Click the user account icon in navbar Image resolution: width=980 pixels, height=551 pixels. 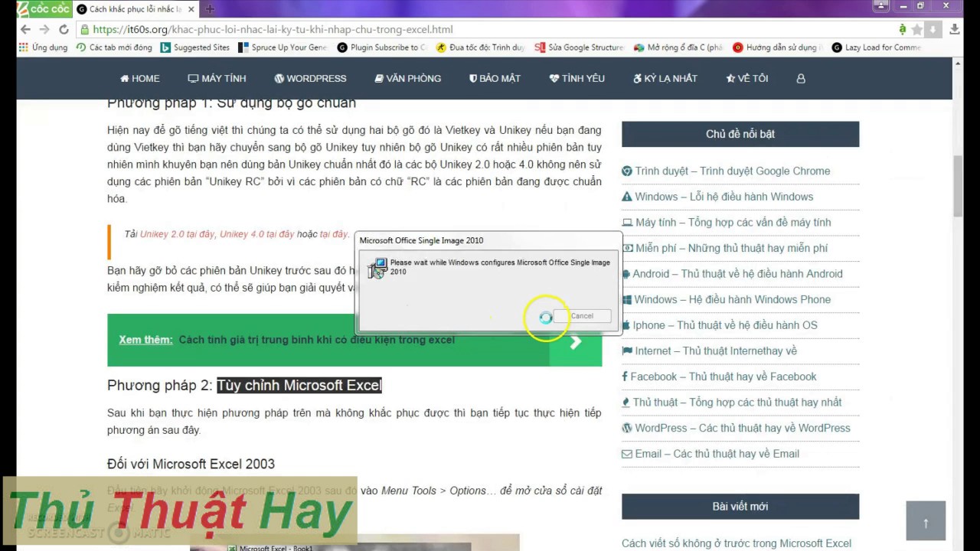801,78
